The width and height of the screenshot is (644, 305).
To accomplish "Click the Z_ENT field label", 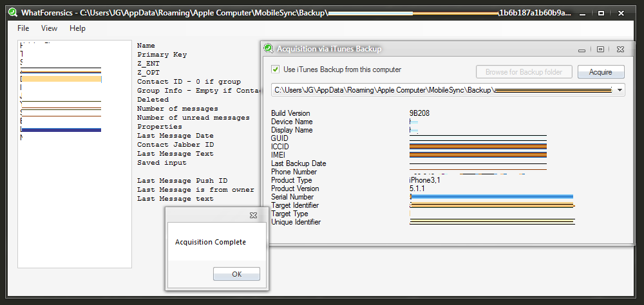I will coord(148,64).
